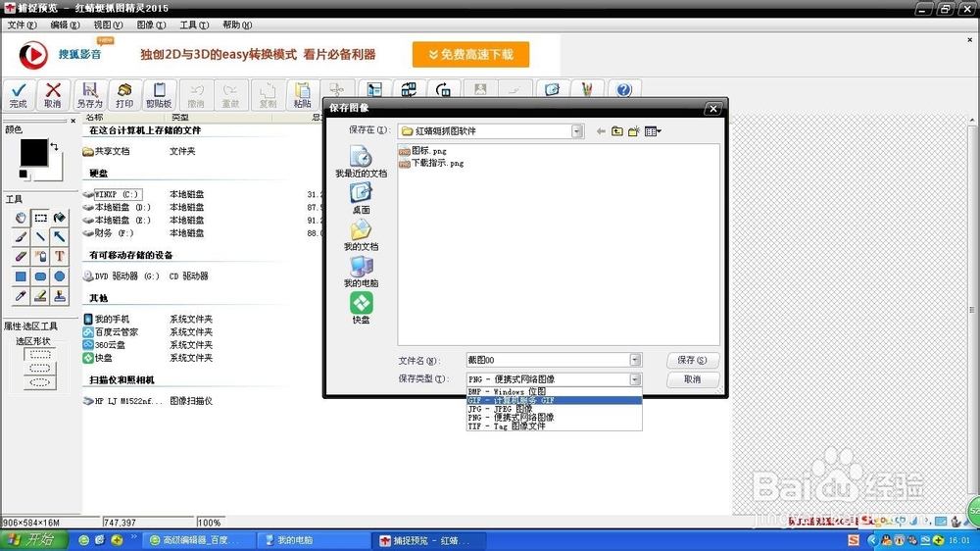980x551 pixels.
Task: Click the 剪贴板 (Clipboard) toolbar icon
Action: (x=159, y=95)
